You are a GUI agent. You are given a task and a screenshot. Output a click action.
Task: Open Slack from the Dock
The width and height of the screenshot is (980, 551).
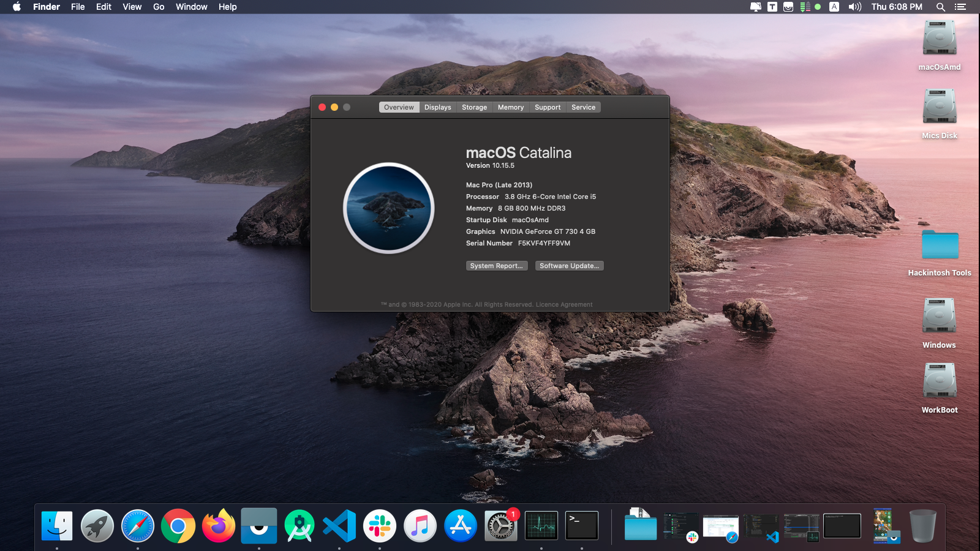pos(380,526)
